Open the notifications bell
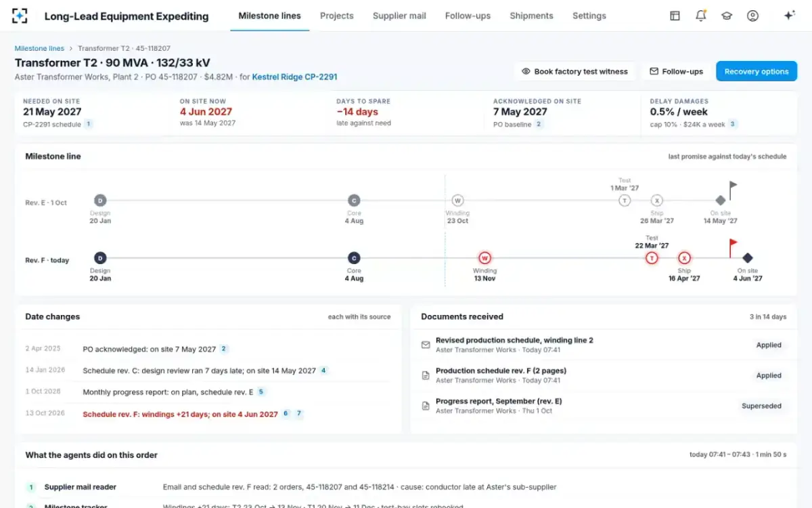The height and width of the screenshot is (508, 812). tap(700, 16)
